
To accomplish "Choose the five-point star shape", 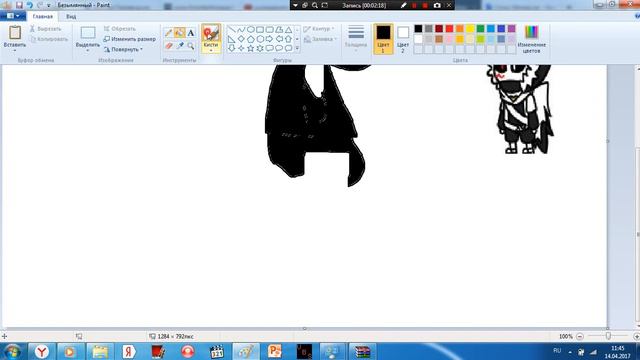I will (x=251, y=48).
